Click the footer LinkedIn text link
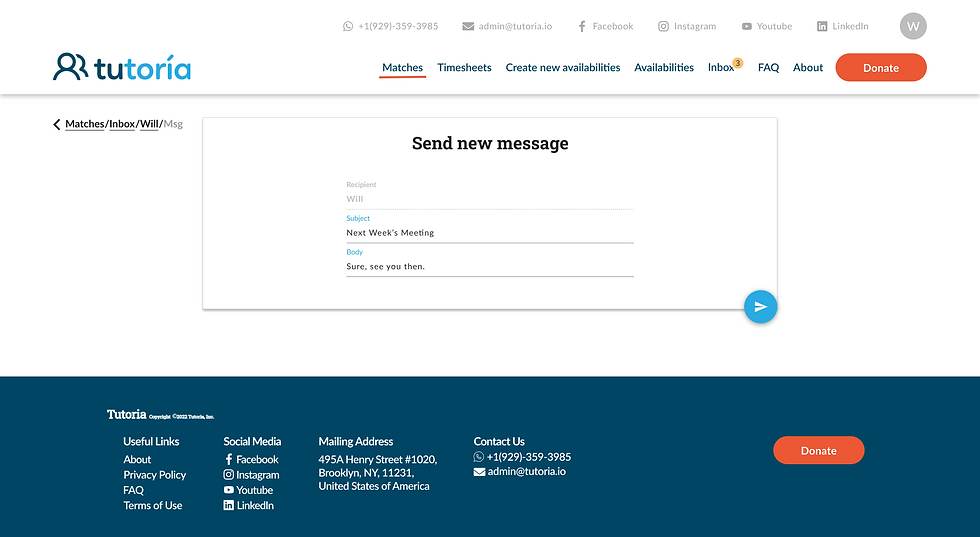Screen dimensions: 980x537 pos(255,505)
